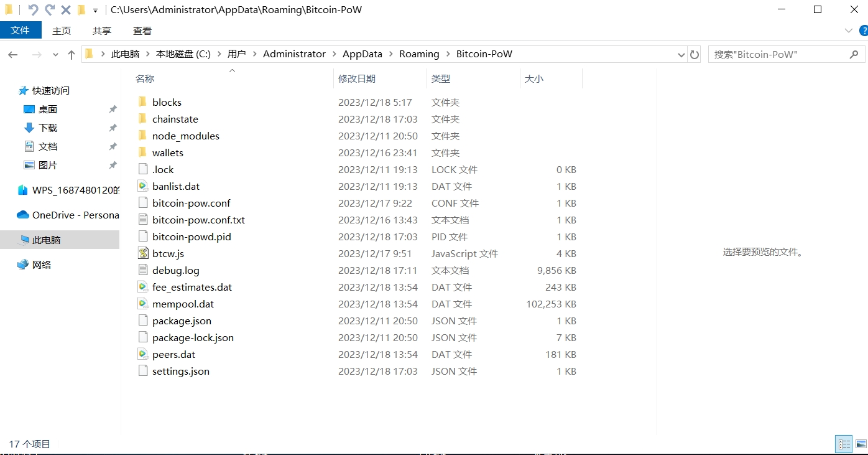
Task: Open the 文件 menu tab
Action: tap(21, 30)
